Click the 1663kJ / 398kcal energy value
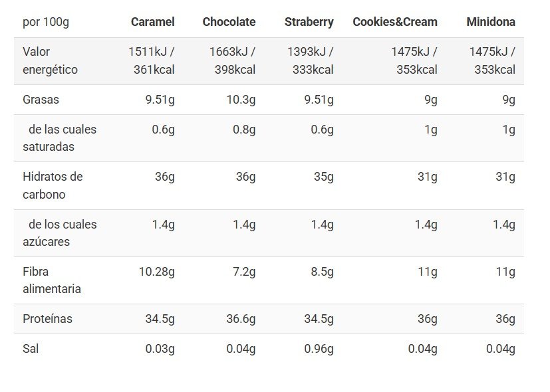550x392 pixels. pos(232,60)
